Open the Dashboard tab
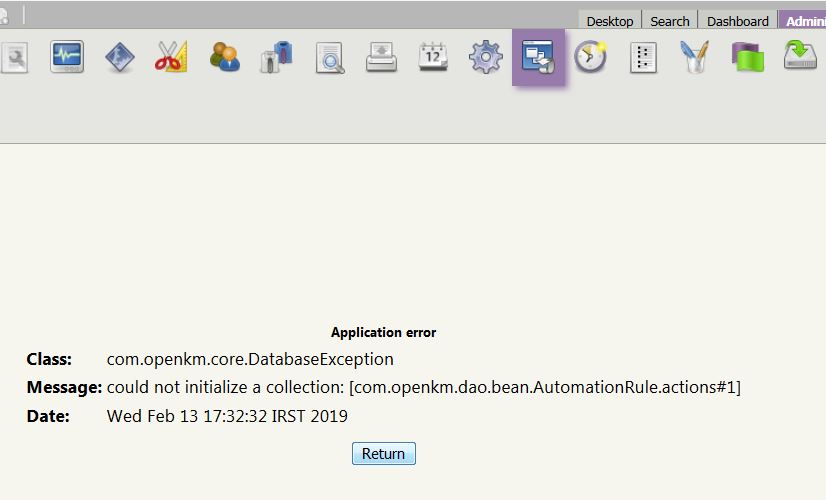This screenshot has width=826, height=500. tap(737, 21)
